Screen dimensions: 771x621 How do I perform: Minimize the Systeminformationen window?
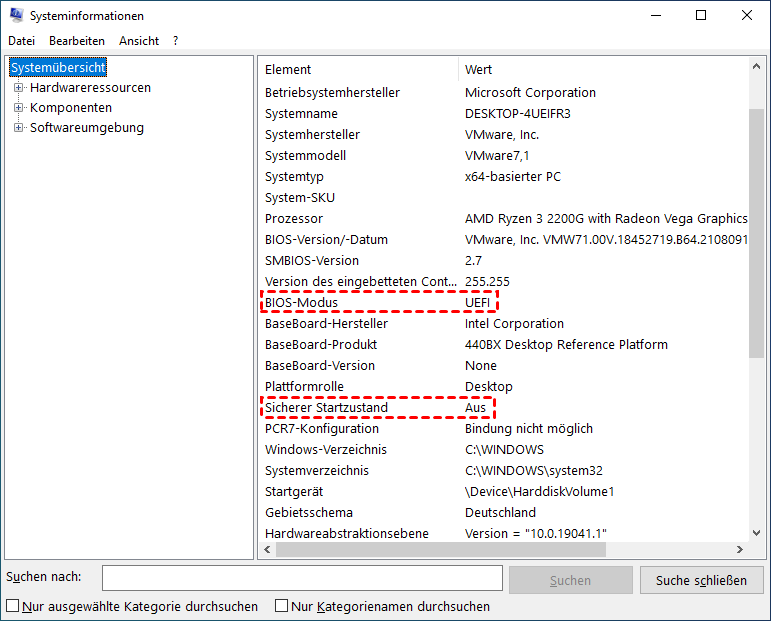coord(656,15)
